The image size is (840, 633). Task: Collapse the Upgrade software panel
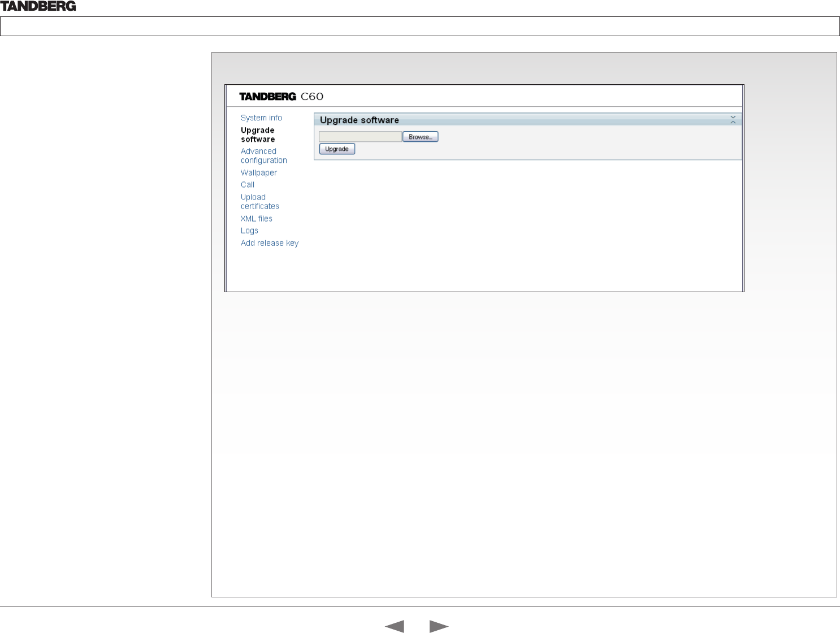coord(733,120)
